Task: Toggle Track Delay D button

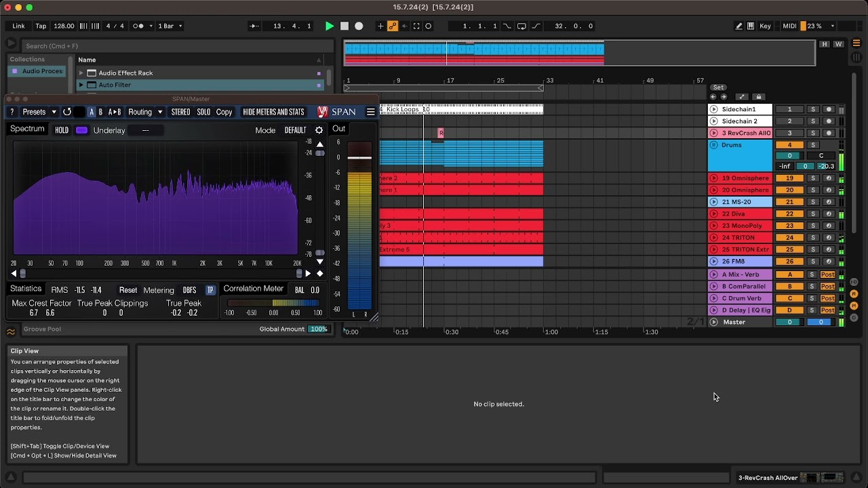Action: (854, 317)
